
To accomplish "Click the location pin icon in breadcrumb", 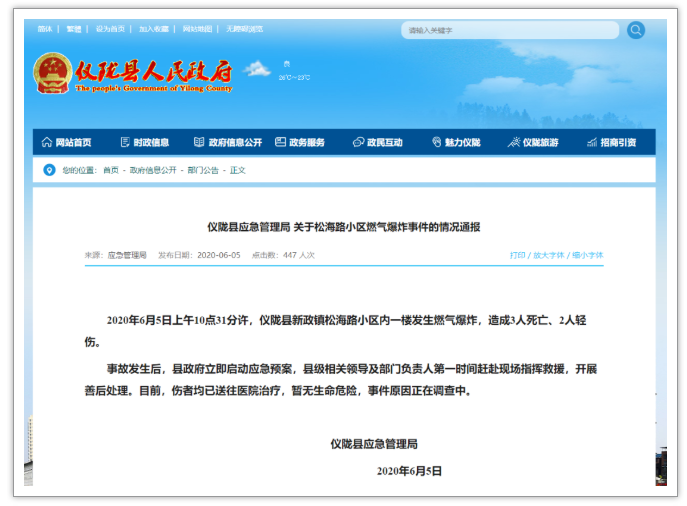I will pyautogui.click(x=49, y=170).
